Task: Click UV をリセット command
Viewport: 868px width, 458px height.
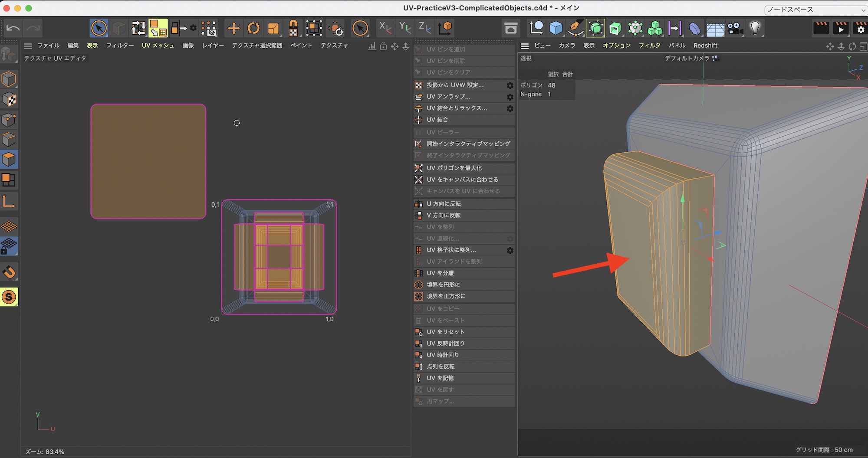Action: click(445, 332)
